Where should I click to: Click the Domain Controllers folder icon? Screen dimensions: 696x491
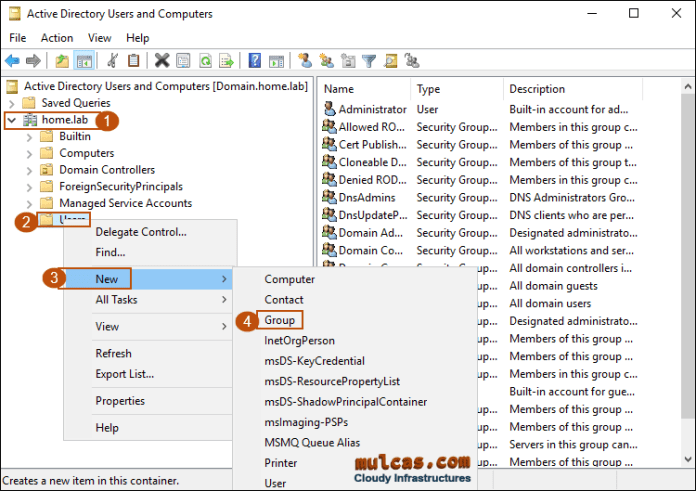(46, 170)
